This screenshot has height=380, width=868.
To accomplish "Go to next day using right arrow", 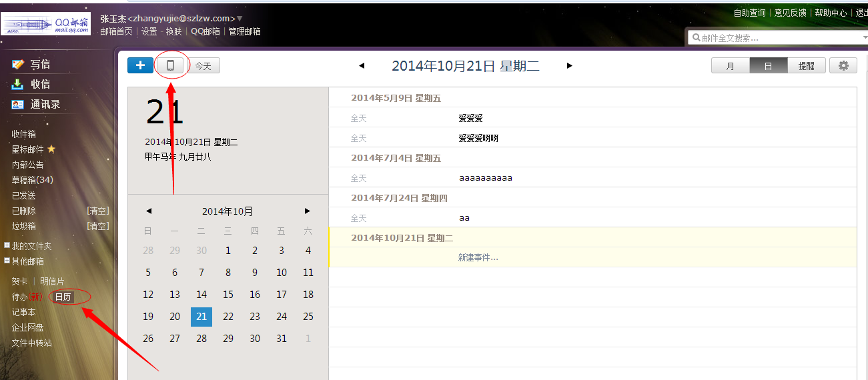I will pyautogui.click(x=569, y=65).
